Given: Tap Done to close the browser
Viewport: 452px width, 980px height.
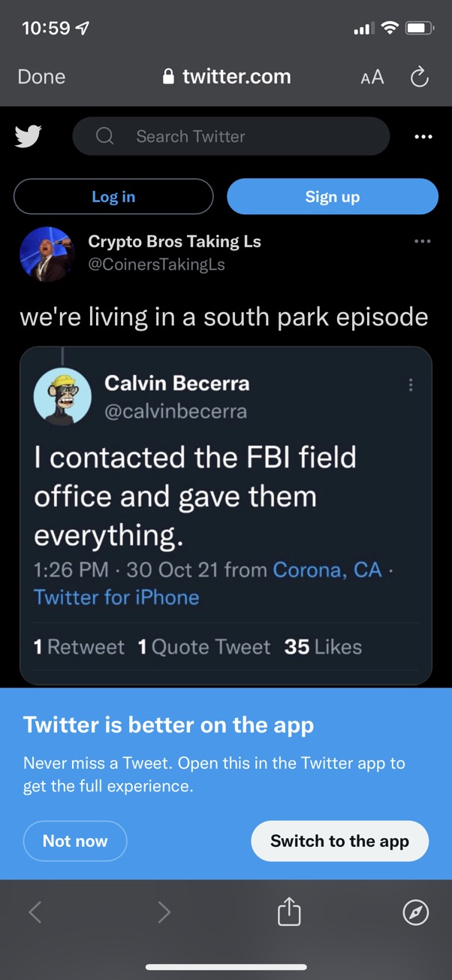Looking at the screenshot, I should point(41,77).
